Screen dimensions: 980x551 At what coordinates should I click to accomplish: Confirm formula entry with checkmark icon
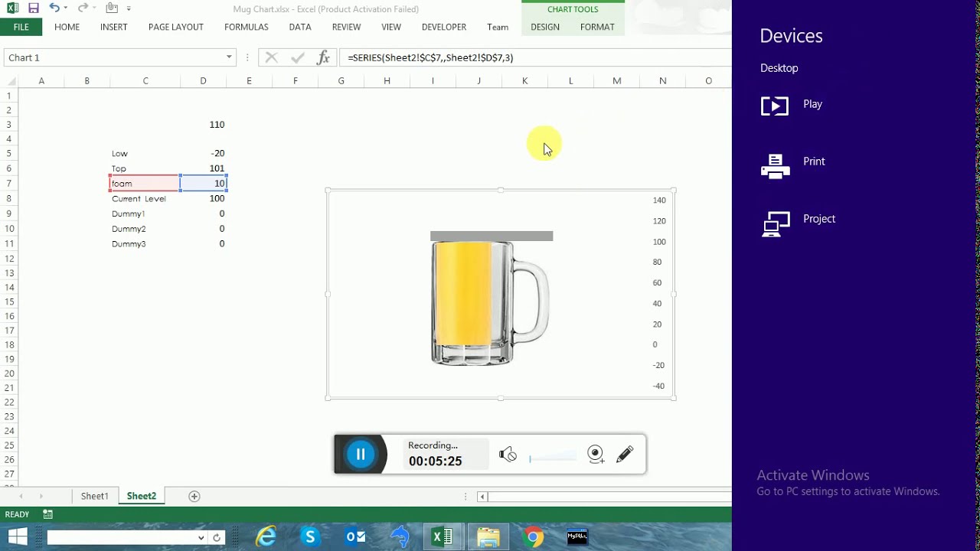point(298,57)
